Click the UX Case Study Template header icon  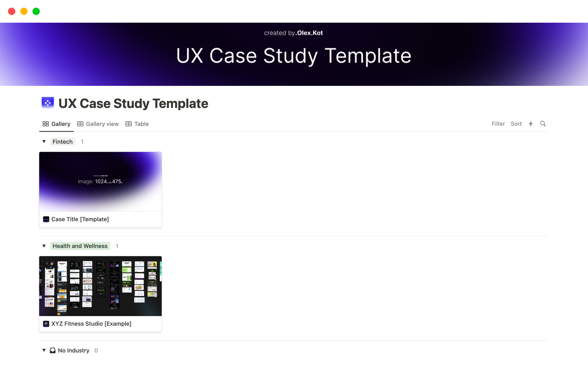click(48, 103)
